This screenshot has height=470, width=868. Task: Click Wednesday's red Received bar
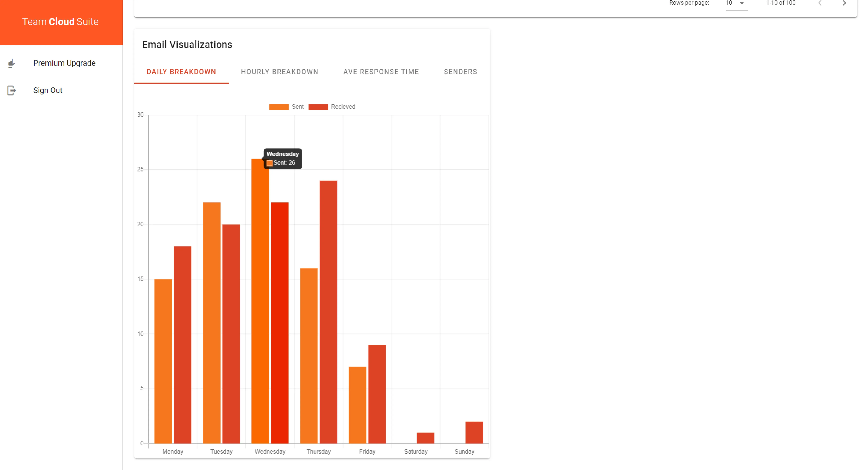coord(280,323)
